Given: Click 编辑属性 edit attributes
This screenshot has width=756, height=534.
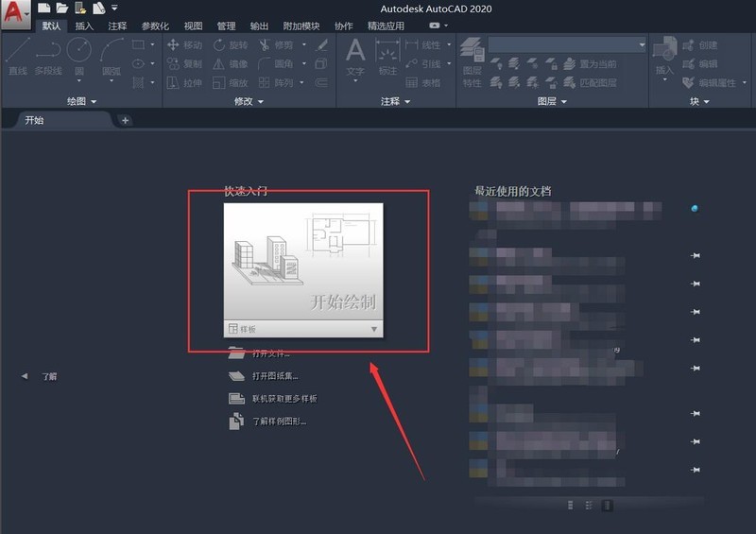Looking at the screenshot, I should click(710, 83).
